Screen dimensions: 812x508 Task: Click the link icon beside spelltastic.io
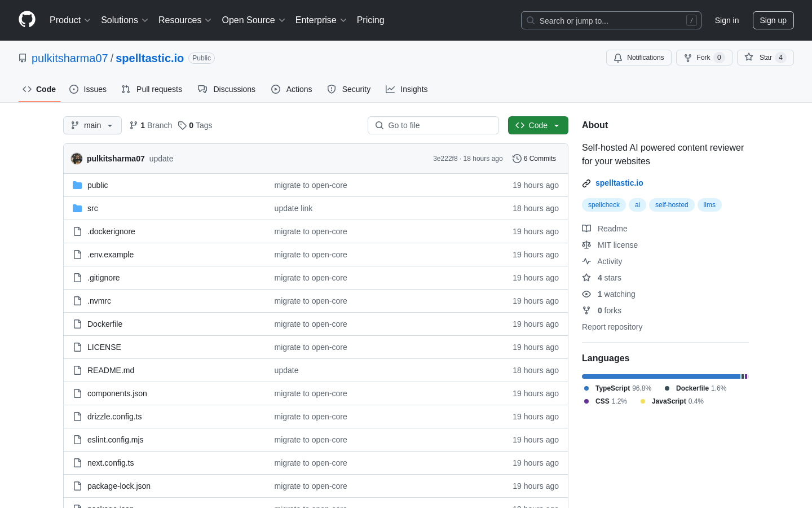[x=586, y=183]
